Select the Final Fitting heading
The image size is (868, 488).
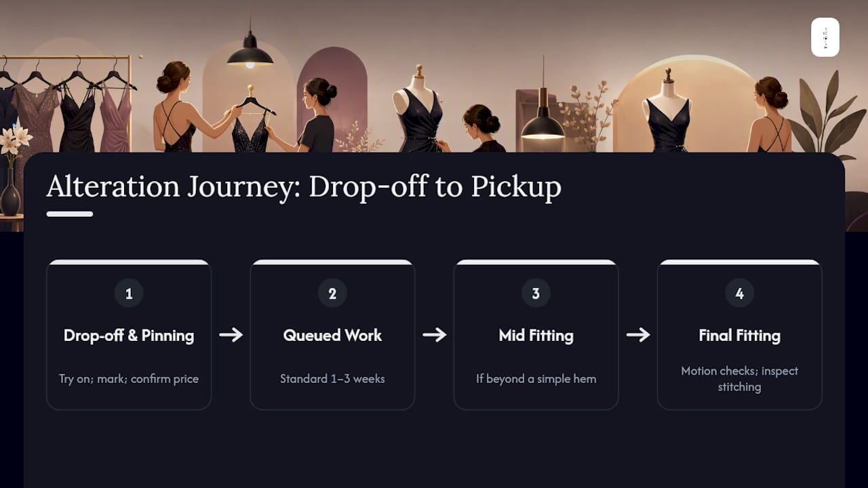point(739,335)
